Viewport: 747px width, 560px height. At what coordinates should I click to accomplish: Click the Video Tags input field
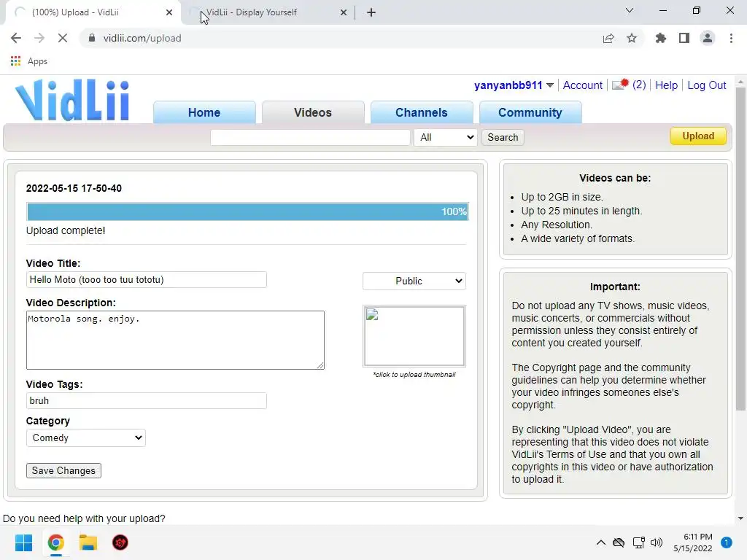point(146,400)
